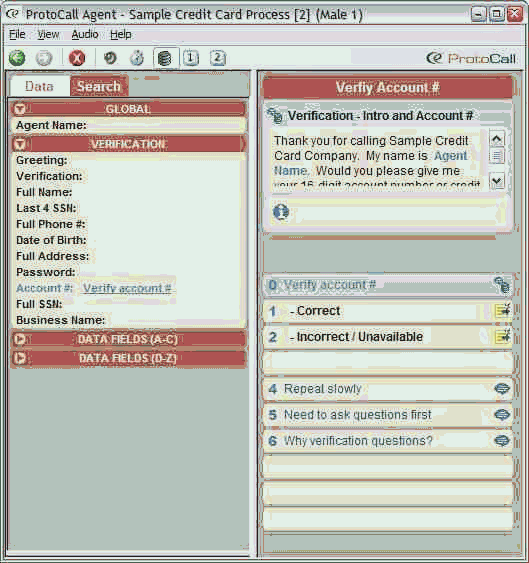Image resolution: width=529 pixels, height=563 pixels.
Task: Choose option 1 - Correct
Action: [388, 311]
